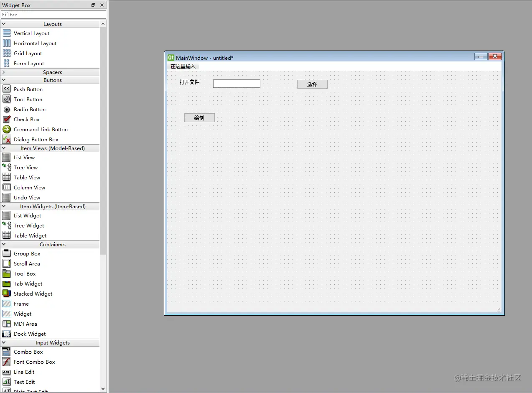Select the Vertical Layout widget icon

(7, 33)
